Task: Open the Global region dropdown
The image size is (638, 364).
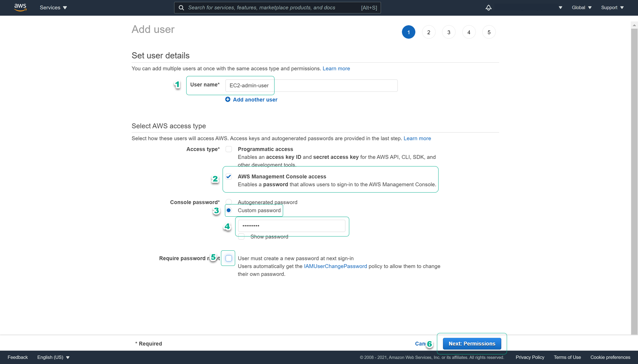Action: pyautogui.click(x=581, y=8)
